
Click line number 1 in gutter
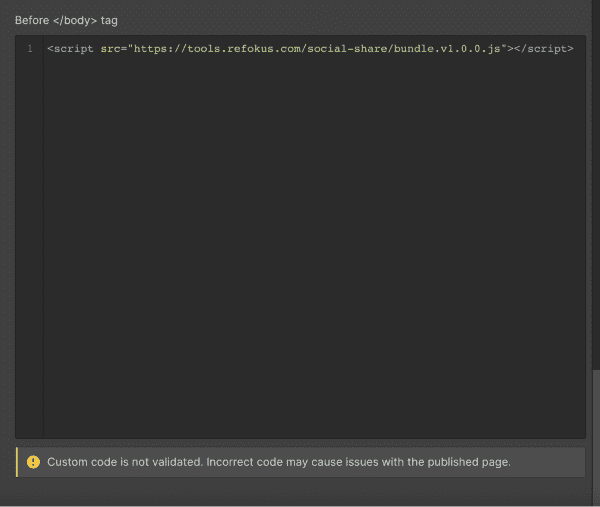(30, 49)
